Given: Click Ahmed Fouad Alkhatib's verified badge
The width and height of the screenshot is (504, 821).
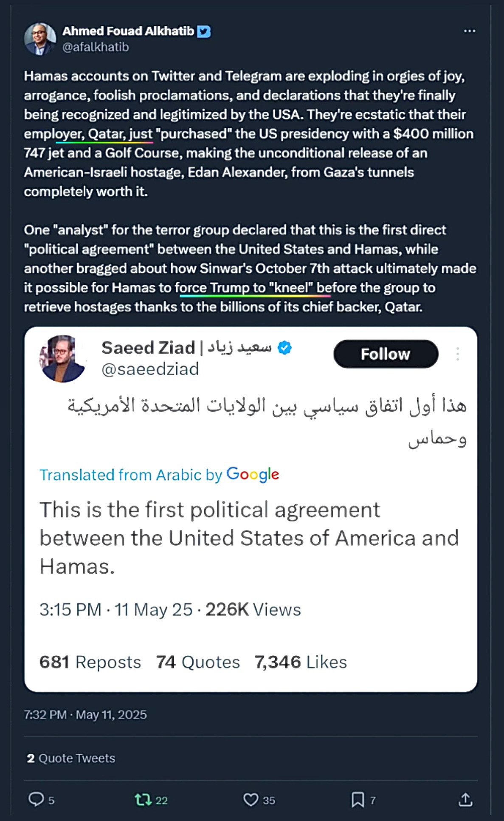Looking at the screenshot, I should [x=204, y=31].
